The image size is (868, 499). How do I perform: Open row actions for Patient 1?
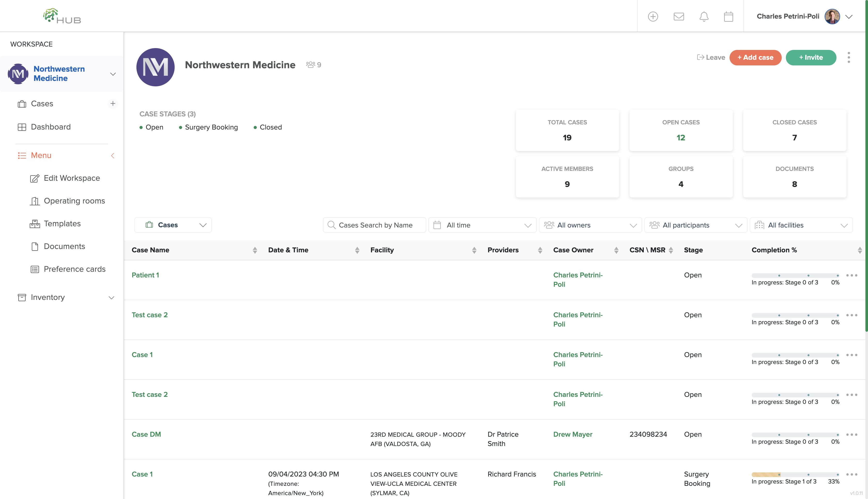851,275
